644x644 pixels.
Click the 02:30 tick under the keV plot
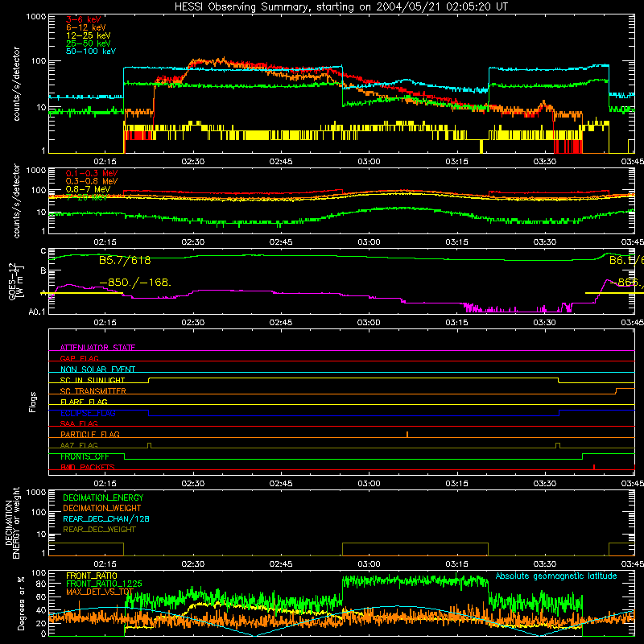point(192,162)
